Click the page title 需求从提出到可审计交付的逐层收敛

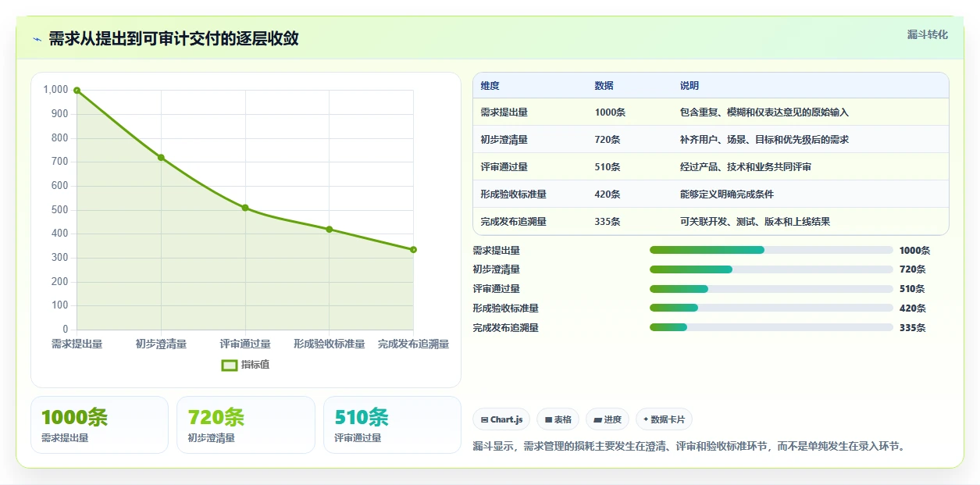pos(173,39)
